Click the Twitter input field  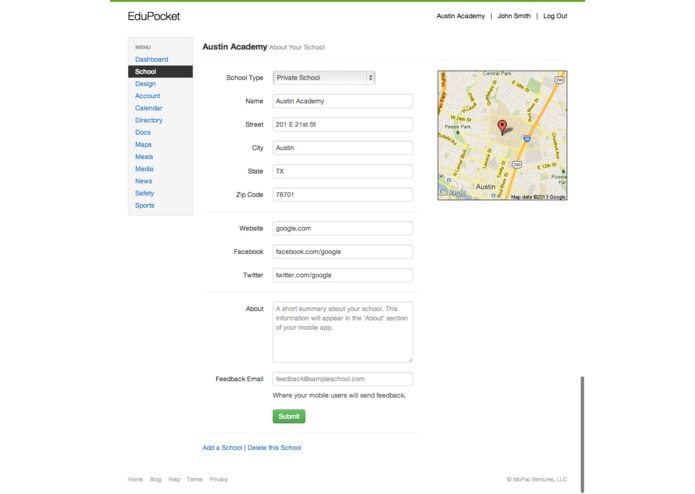coord(343,275)
